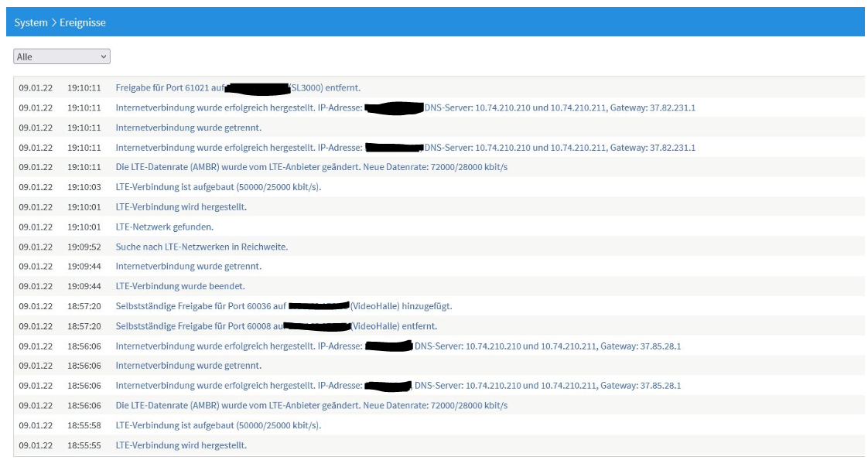Click 19:09:44 'Internetverbindung wurde getrennt' entry
Viewport: 868px width, 460px height.
click(188, 266)
